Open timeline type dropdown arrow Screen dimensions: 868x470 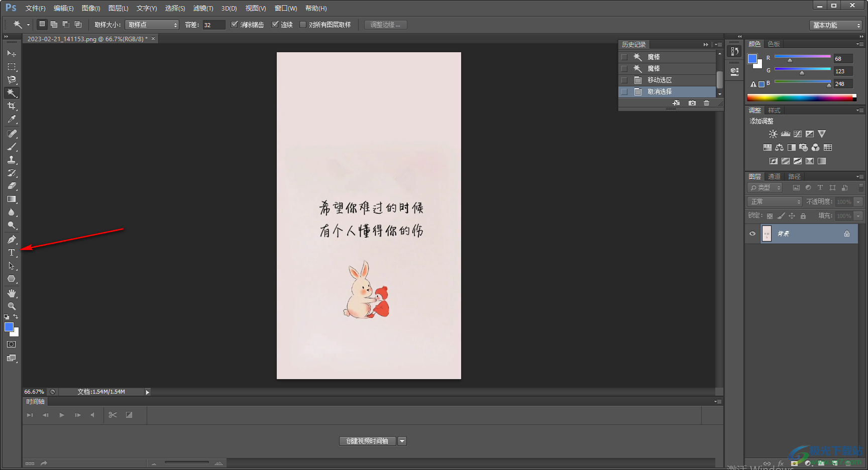pyautogui.click(x=402, y=441)
